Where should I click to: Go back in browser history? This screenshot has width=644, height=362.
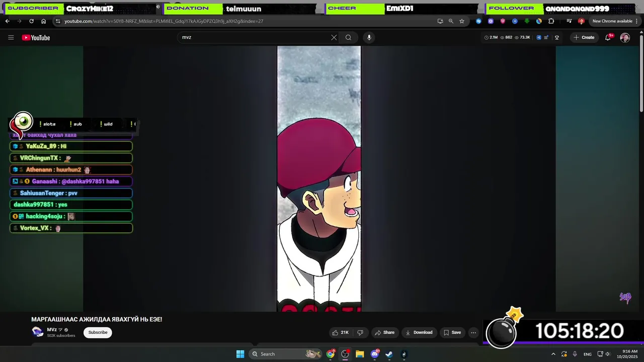(8, 21)
